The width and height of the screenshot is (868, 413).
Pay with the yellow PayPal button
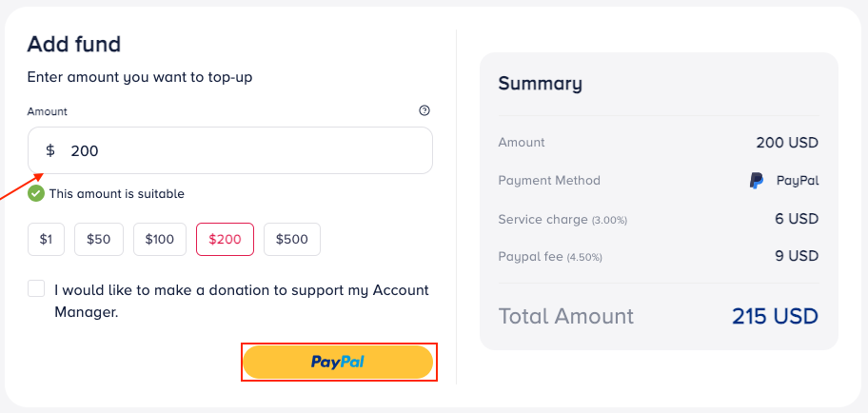coord(338,362)
